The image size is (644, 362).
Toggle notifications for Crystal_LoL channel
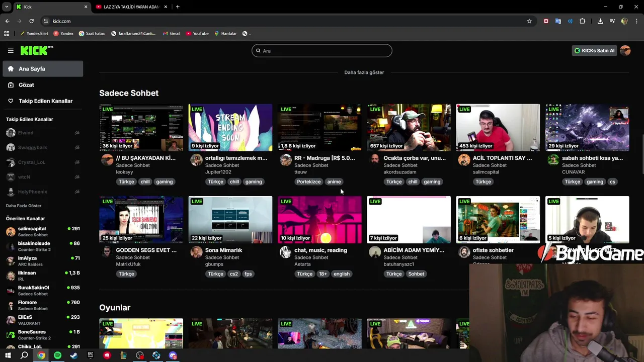(x=77, y=162)
